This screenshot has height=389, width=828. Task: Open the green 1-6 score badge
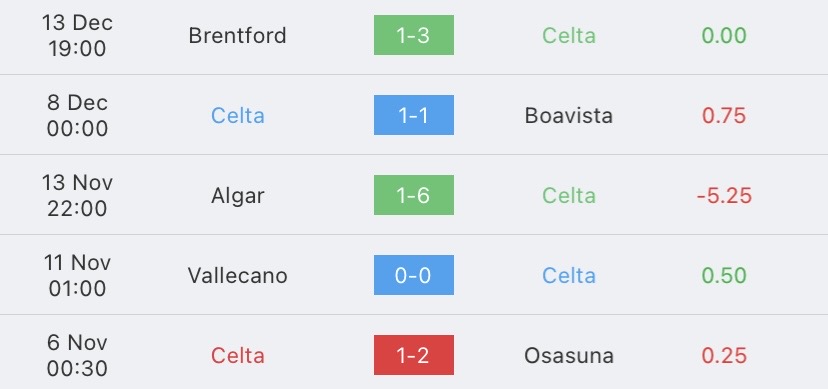pos(413,195)
